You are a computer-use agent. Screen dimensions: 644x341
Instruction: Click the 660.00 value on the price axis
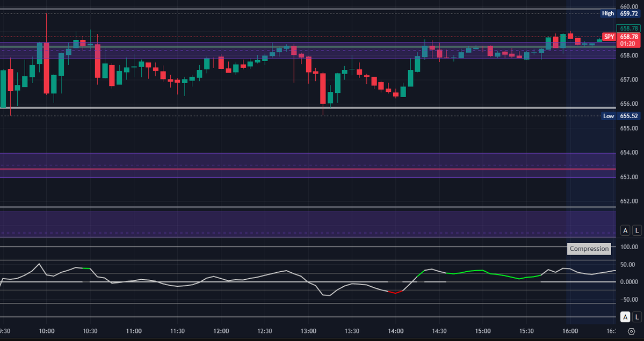(628, 6)
